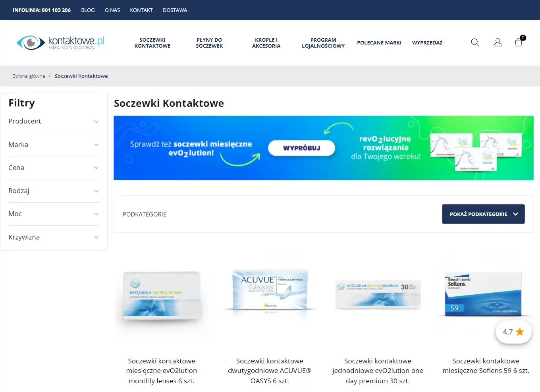This screenshot has width=540, height=392.
Task: Open Krople i akcesoria menu
Action: 266,43
